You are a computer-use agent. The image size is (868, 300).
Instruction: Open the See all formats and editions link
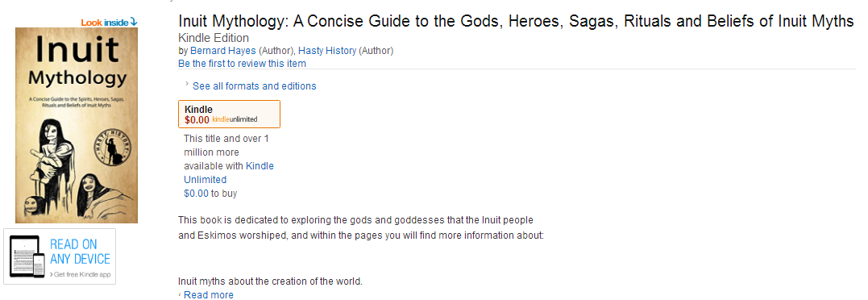tap(254, 85)
